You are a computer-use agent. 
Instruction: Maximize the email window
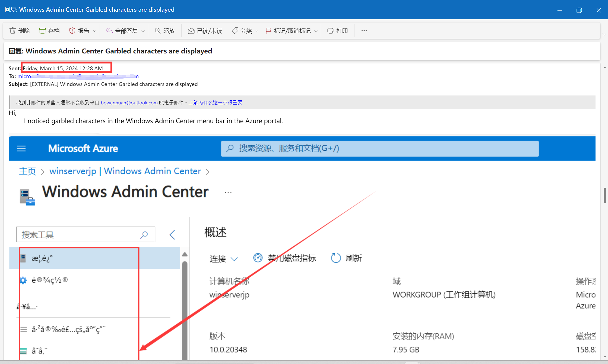click(579, 10)
